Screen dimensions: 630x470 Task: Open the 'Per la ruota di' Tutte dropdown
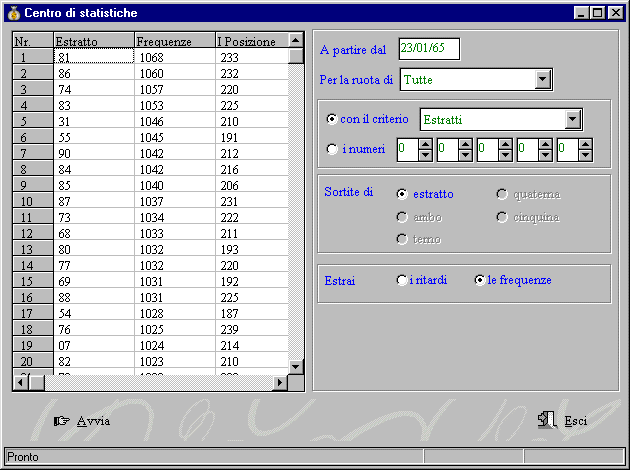click(542, 80)
